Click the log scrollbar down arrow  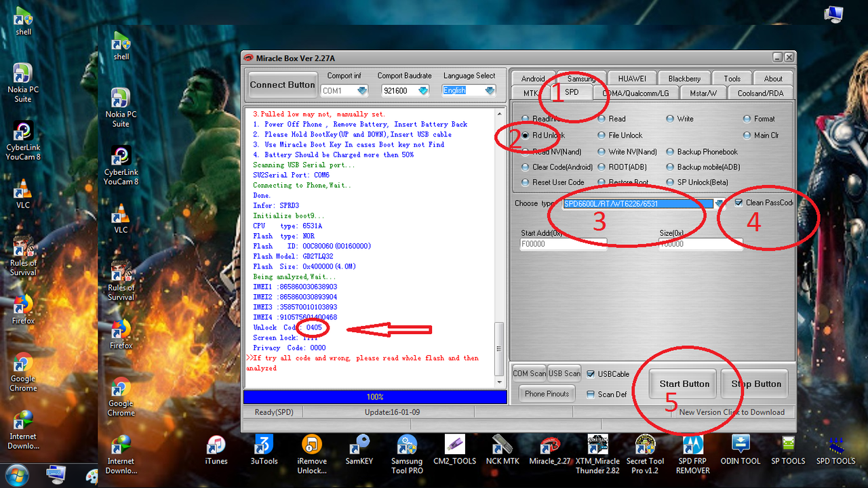501,383
